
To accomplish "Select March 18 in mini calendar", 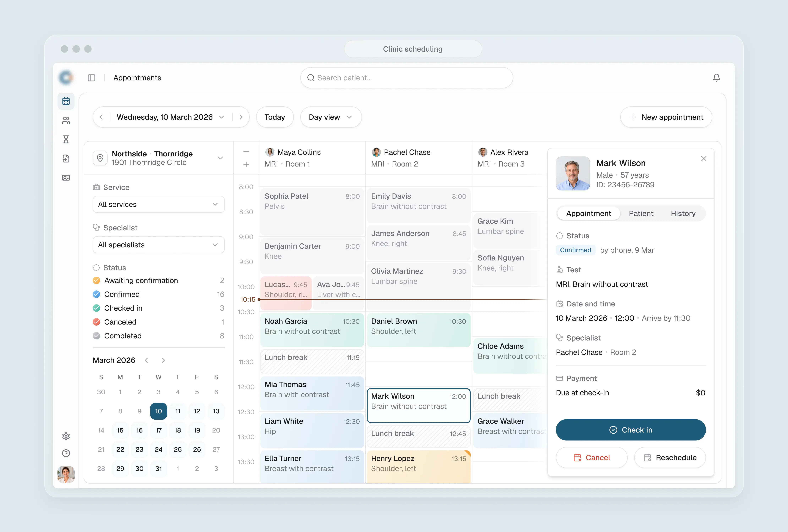I will (178, 430).
